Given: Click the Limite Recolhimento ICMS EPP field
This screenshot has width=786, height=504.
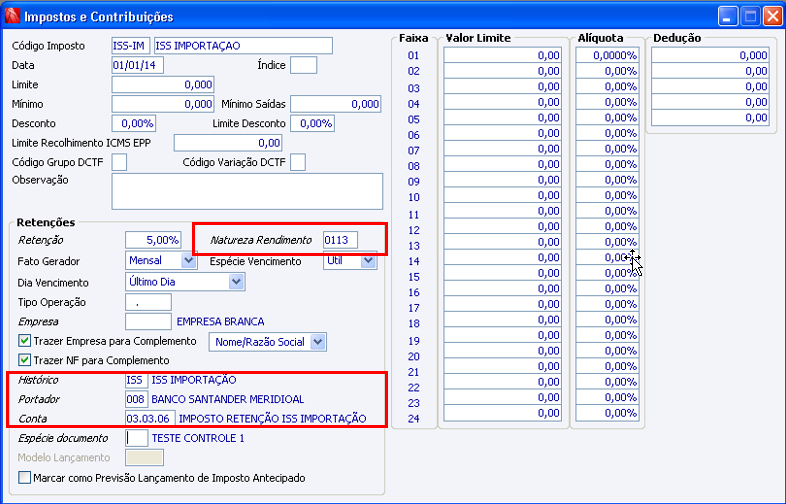Looking at the screenshot, I should (228, 143).
